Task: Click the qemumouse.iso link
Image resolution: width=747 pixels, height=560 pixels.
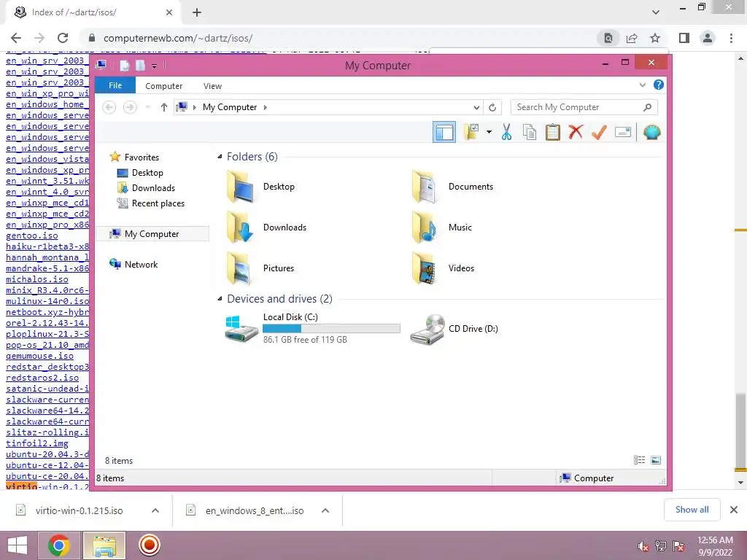Action: click(x=39, y=356)
